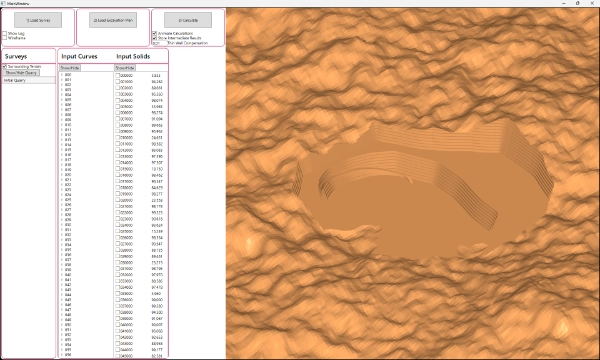Check the Input Solids 045000 checkbox
600x360 pixels.
coord(118,356)
